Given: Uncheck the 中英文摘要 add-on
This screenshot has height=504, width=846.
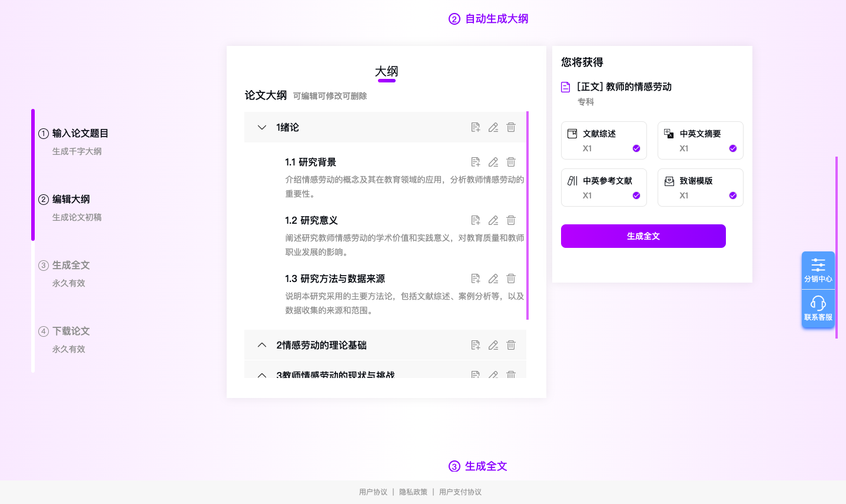Looking at the screenshot, I should coord(733,148).
